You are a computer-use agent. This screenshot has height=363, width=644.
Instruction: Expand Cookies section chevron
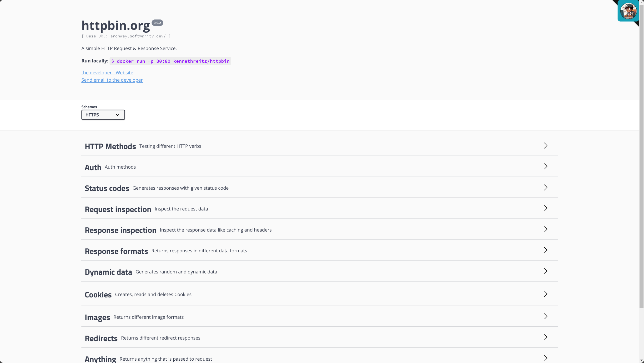546,294
